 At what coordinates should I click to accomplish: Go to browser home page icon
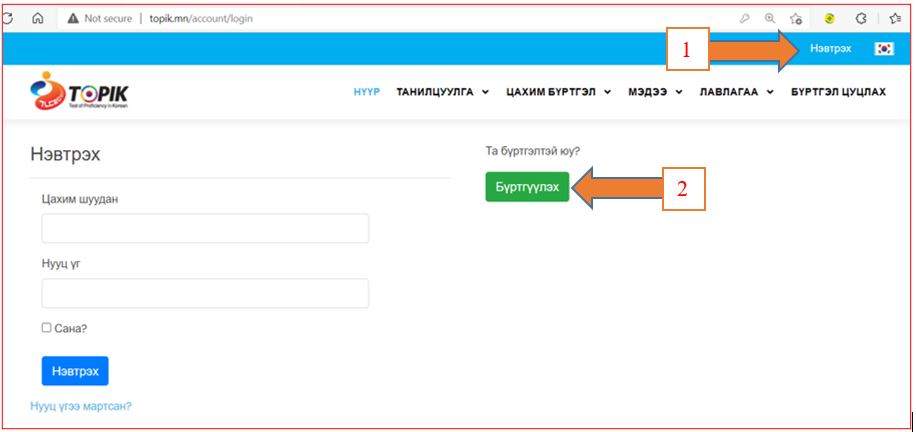click(37, 18)
